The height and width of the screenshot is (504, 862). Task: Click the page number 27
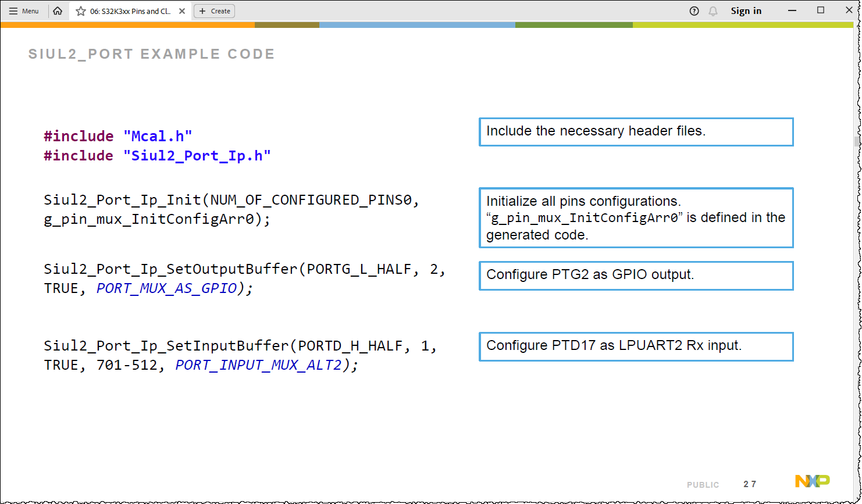point(750,484)
